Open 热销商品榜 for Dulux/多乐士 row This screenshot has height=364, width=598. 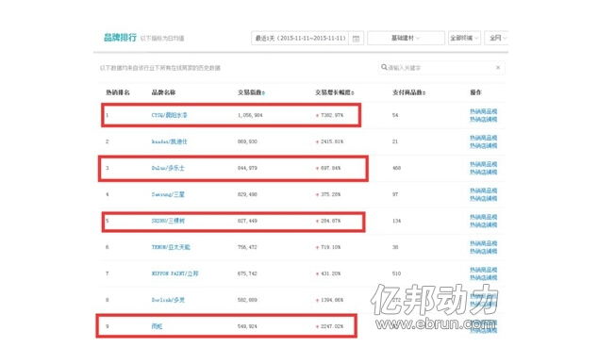(x=483, y=164)
